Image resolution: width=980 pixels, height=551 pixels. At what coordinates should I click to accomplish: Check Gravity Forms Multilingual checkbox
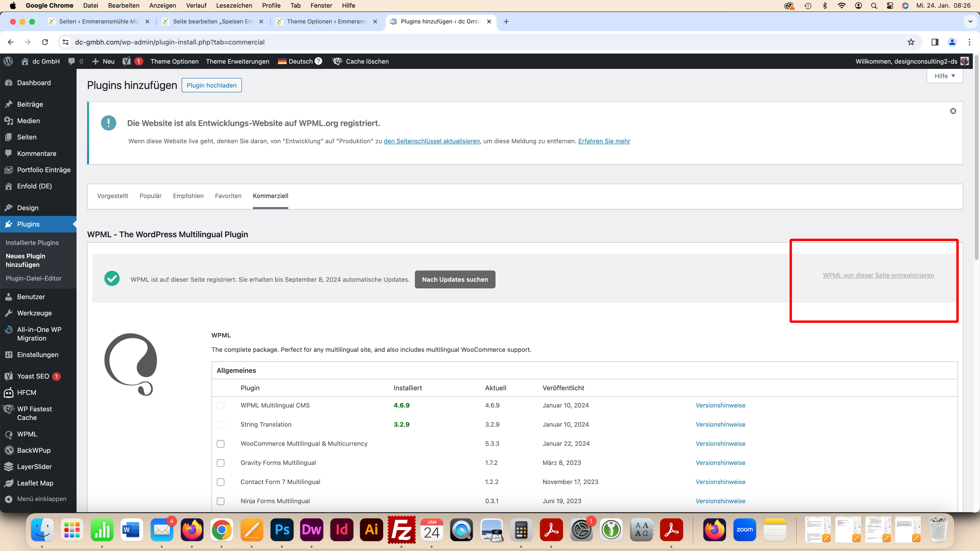pos(221,463)
